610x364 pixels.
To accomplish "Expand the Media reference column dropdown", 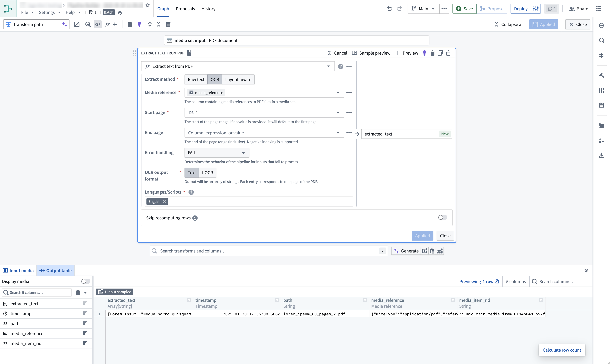I will point(338,93).
